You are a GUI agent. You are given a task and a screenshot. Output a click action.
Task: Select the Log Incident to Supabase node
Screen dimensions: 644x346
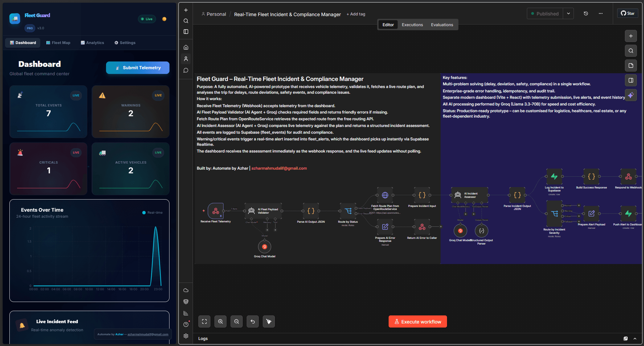tap(554, 176)
